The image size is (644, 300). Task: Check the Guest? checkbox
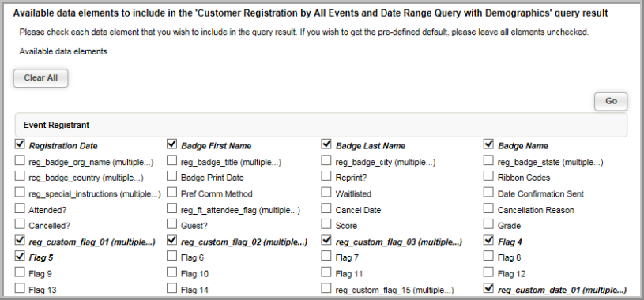pyautogui.click(x=172, y=224)
